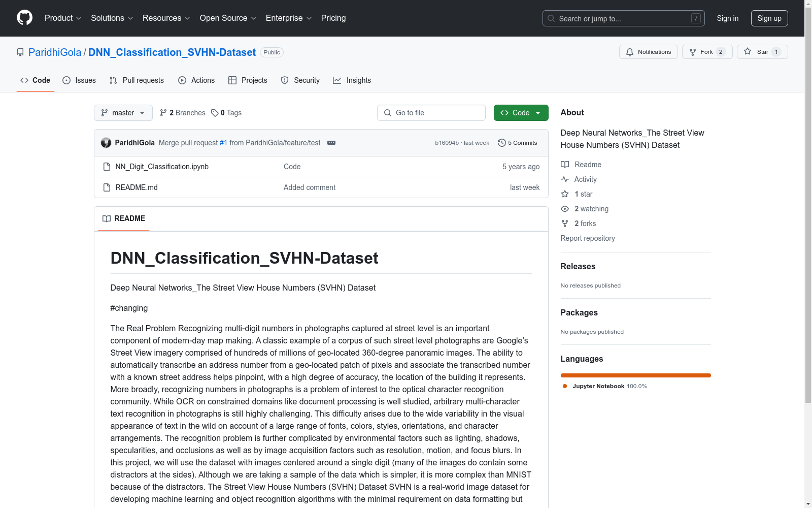812x508 pixels.
Task: View the 2 Branches link
Action: pyautogui.click(x=183, y=113)
